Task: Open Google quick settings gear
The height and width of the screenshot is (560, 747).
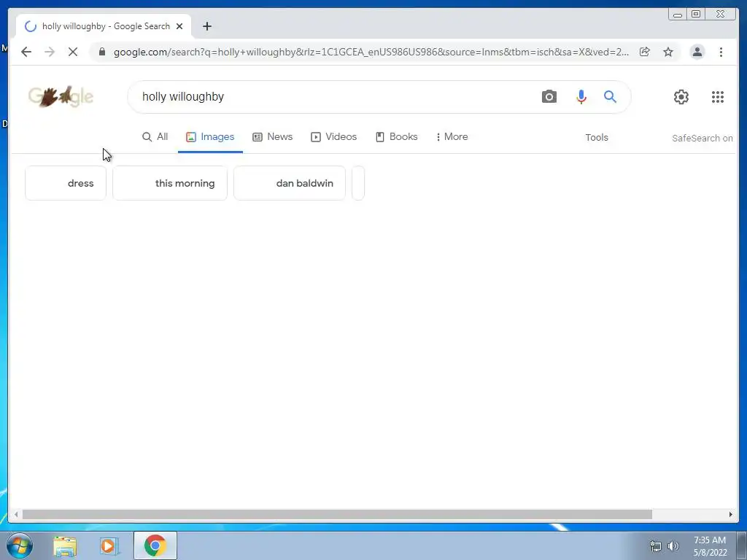Action: [x=681, y=97]
